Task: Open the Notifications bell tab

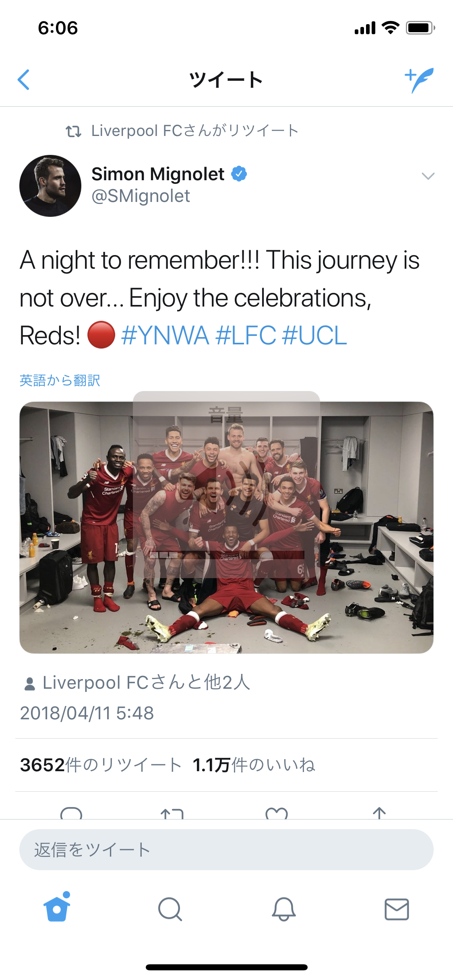Action: [x=283, y=909]
